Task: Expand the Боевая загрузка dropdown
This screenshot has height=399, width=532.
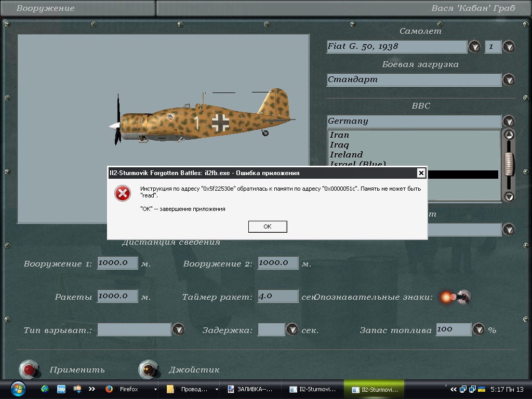Action: point(509,79)
